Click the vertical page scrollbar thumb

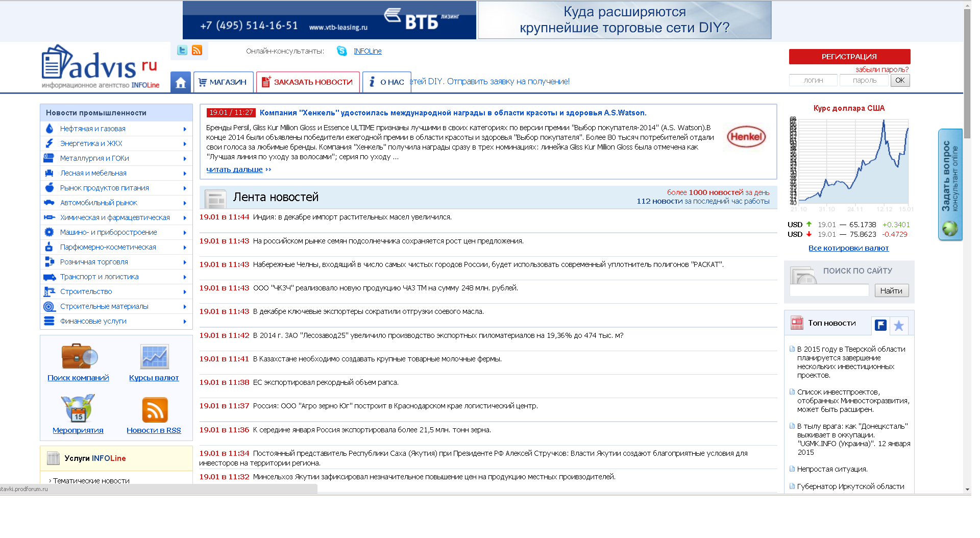967,73
